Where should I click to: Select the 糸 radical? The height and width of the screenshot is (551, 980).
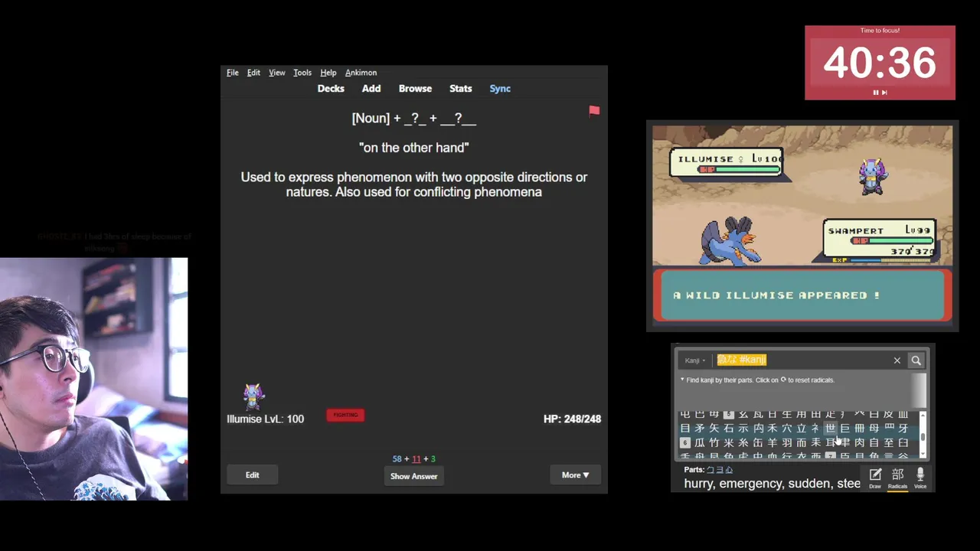click(x=743, y=443)
